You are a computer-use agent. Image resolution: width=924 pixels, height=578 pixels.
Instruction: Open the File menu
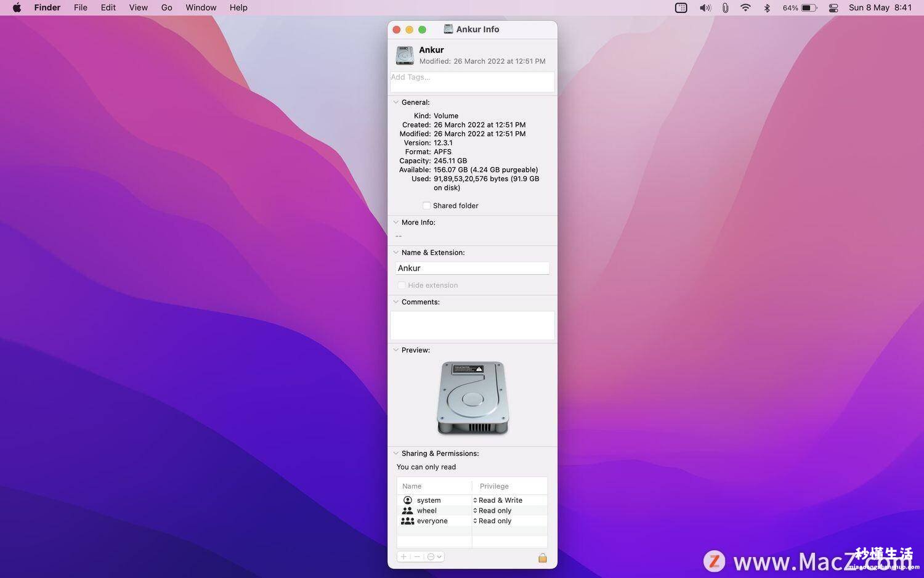(x=81, y=7)
